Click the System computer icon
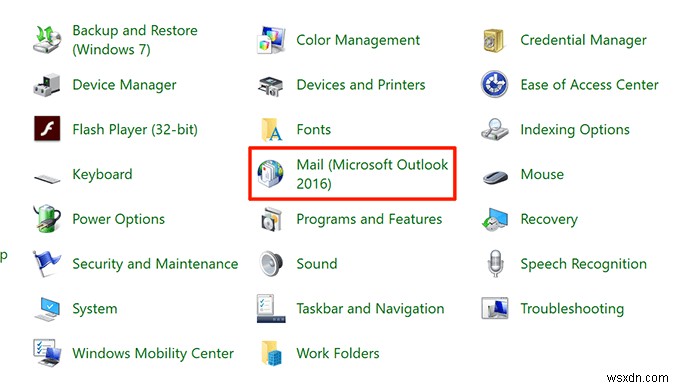This screenshot has width=680, height=388. coord(47,309)
